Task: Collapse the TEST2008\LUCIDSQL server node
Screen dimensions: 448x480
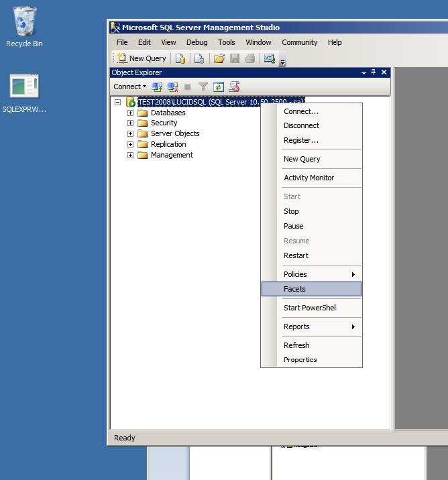Action: [x=118, y=103]
